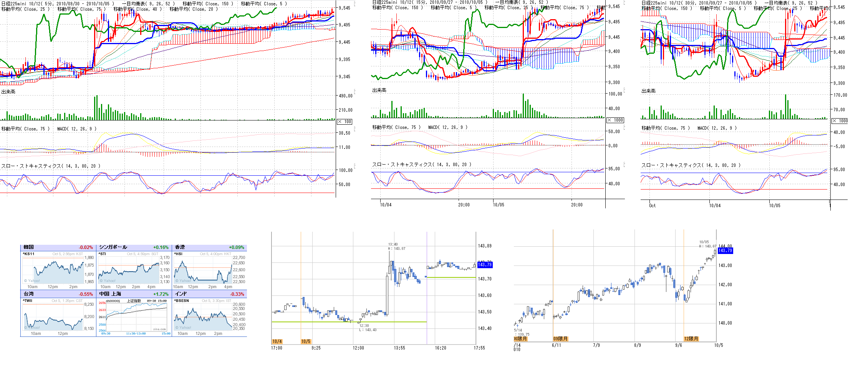Click the blue 143.79 price tag on intraday chart
Viewport: 868px width, 376px height.
click(484, 265)
